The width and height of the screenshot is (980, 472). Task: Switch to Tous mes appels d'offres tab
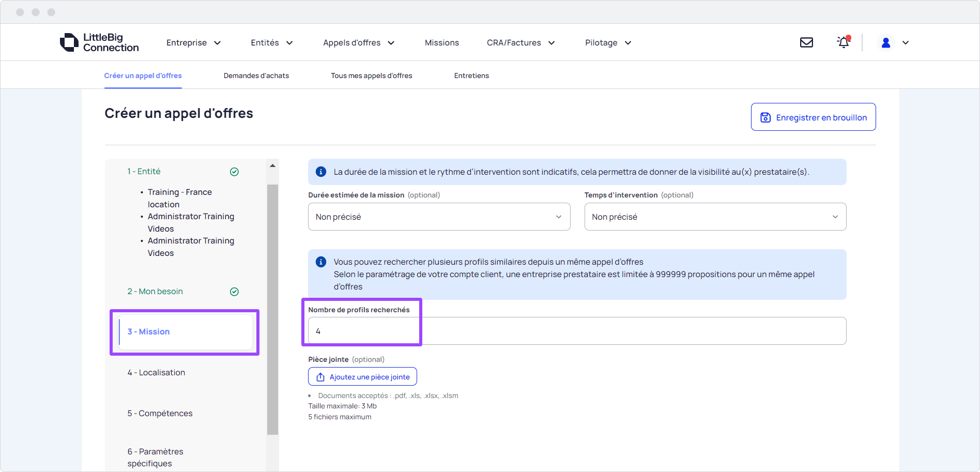(372, 75)
